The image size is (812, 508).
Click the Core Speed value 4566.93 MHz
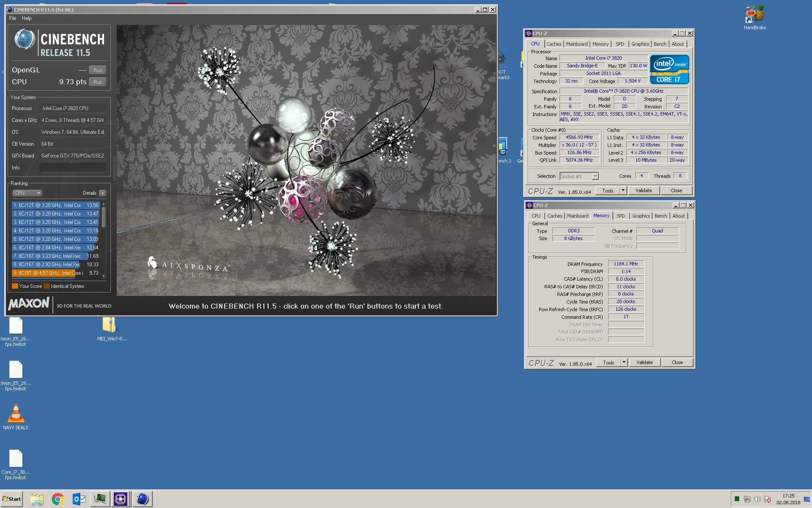(579, 137)
